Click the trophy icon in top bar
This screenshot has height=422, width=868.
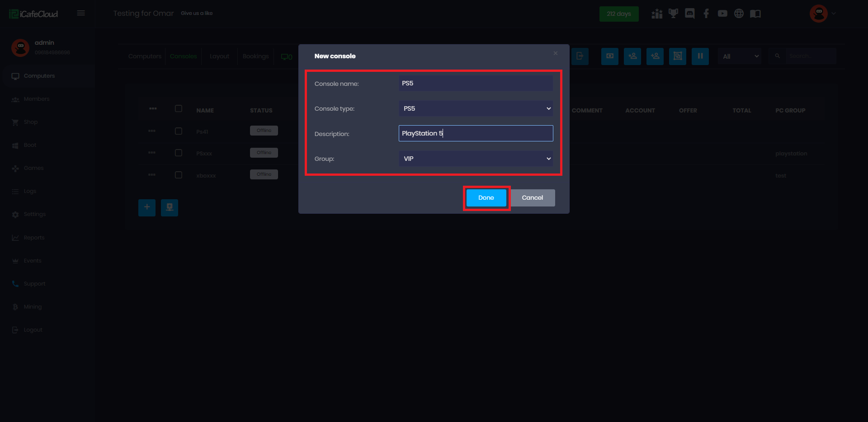[x=673, y=14]
